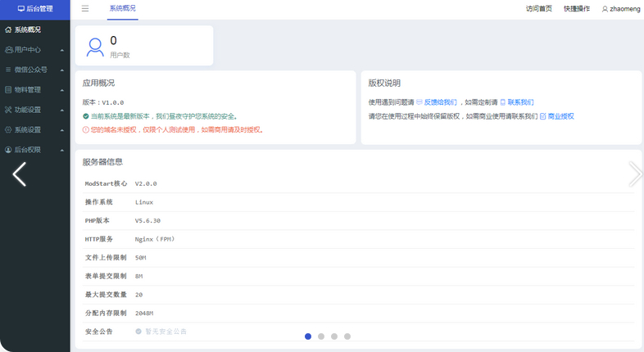Screen dimensions: 644x352
Task: Click the 用户中心 users icon in sidebar
Action: click(x=8, y=50)
